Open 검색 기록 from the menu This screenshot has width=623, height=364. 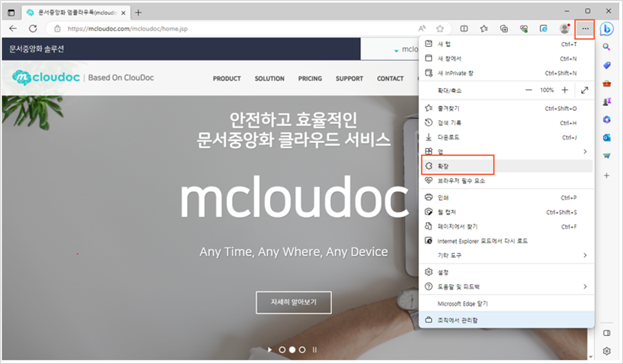(x=507, y=123)
